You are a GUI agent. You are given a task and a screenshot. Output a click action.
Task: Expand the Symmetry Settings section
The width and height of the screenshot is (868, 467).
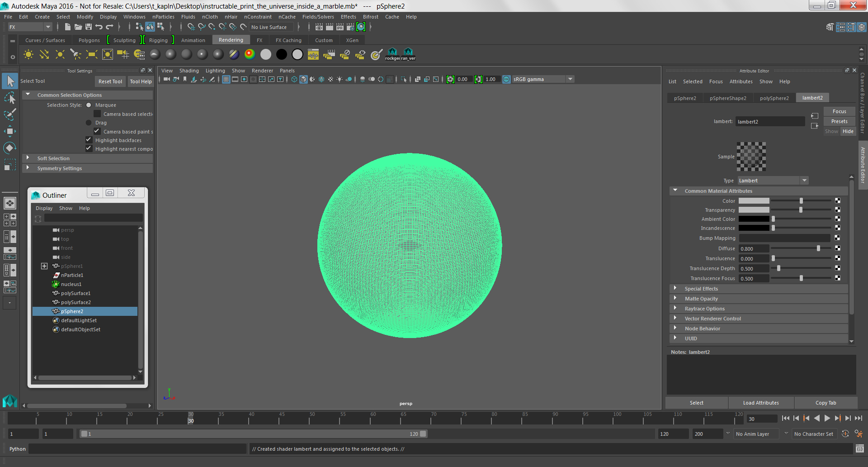[28, 168]
